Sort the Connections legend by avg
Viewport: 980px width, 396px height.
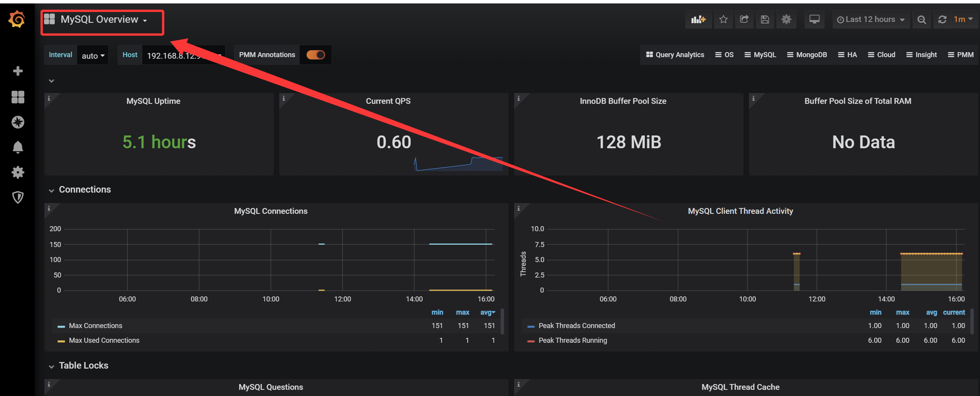coord(487,312)
